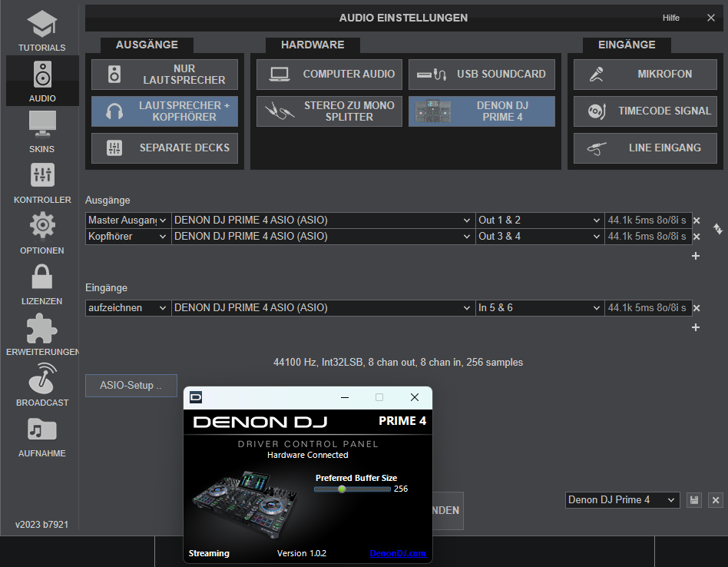
Task: Open the aufzeichnen input type dropdown
Action: coord(128,308)
